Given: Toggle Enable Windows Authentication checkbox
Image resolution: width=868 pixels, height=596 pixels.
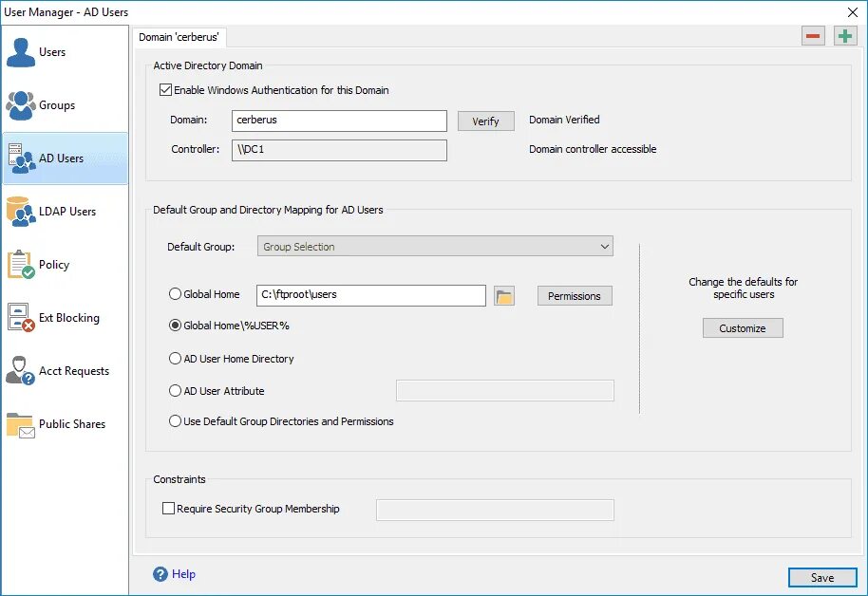Looking at the screenshot, I should [x=165, y=89].
